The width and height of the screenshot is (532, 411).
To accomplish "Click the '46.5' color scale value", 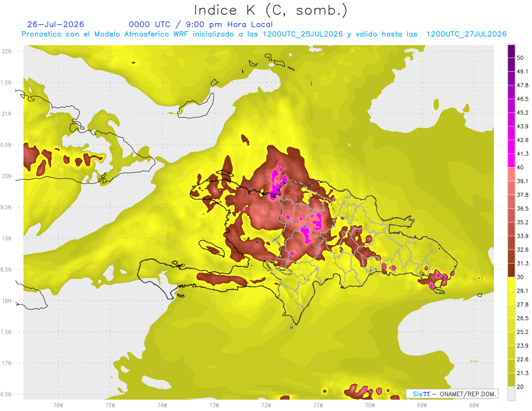I will (523, 99).
